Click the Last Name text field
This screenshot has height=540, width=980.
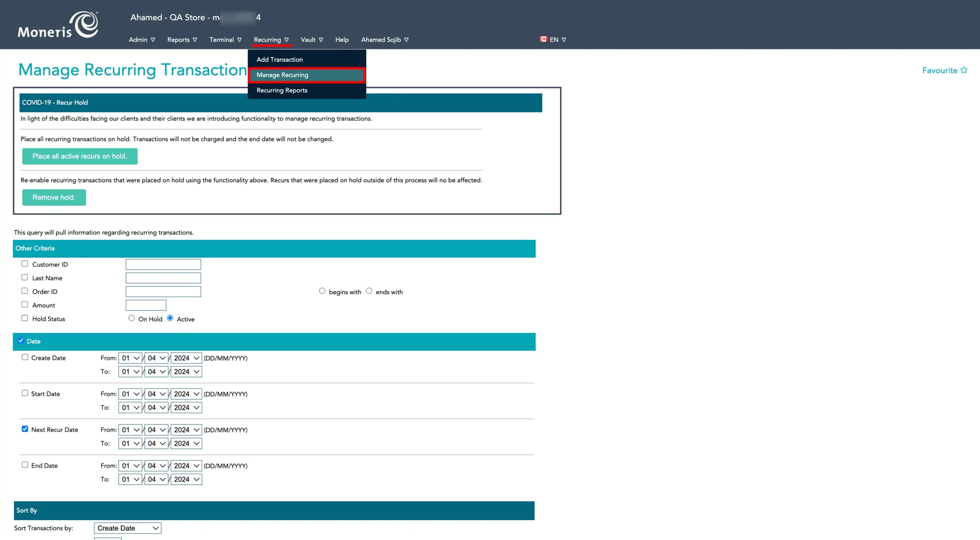pos(163,278)
